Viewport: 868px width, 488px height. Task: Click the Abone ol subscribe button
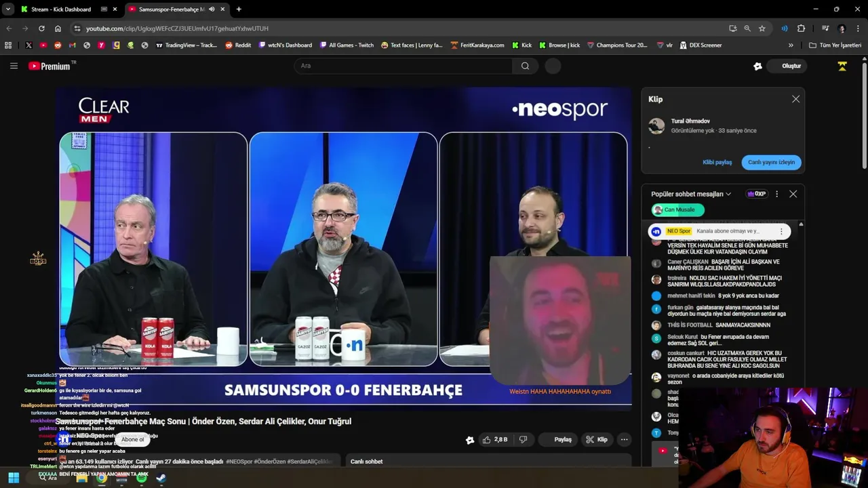pyautogui.click(x=133, y=439)
